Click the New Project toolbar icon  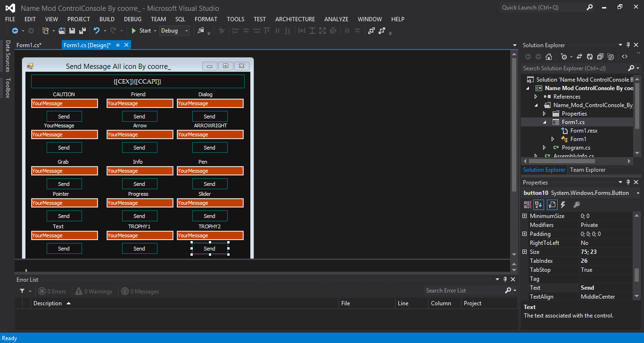46,31
